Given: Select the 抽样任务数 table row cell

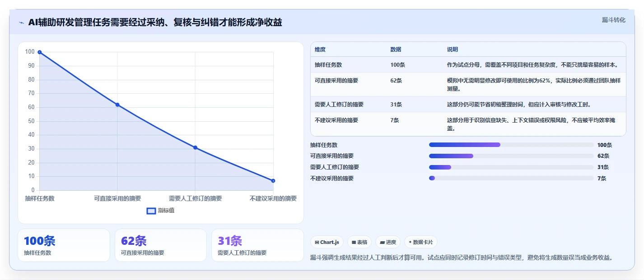Looking at the screenshot, I should [328, 65].
